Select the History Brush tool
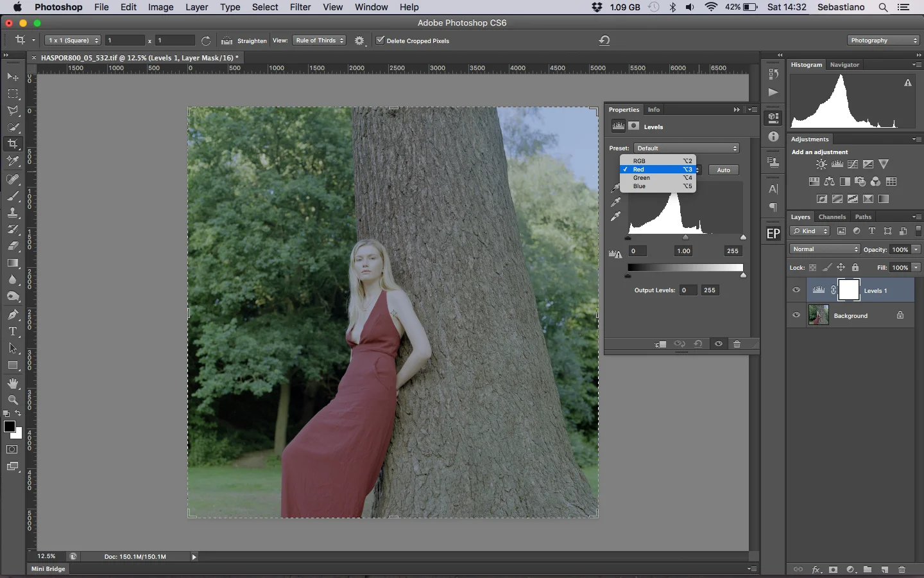 (x=13, y=230)
